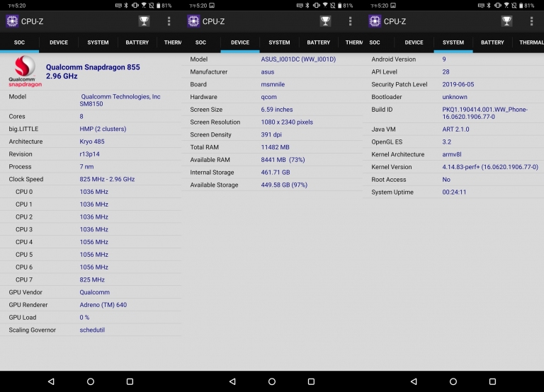
Task: Click the msmnile board value
Action: tap(273, 84)
